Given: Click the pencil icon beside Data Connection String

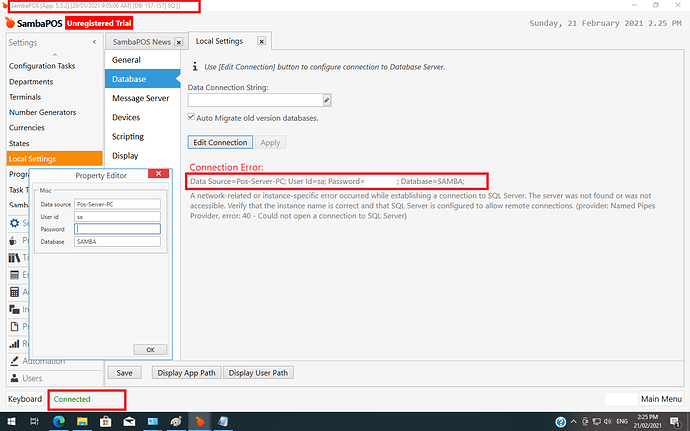Looking at the screenshot, I should pyautogui.click(x=327, y=100).
